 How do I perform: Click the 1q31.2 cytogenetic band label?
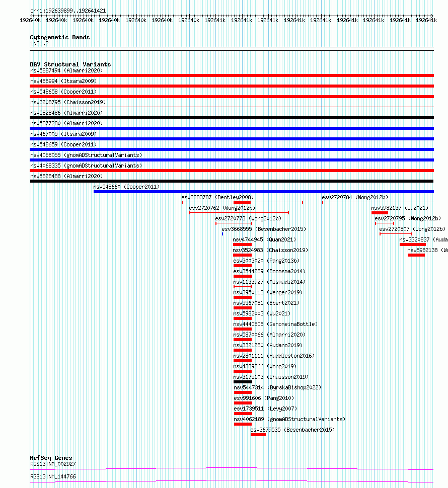click(40, 44)
